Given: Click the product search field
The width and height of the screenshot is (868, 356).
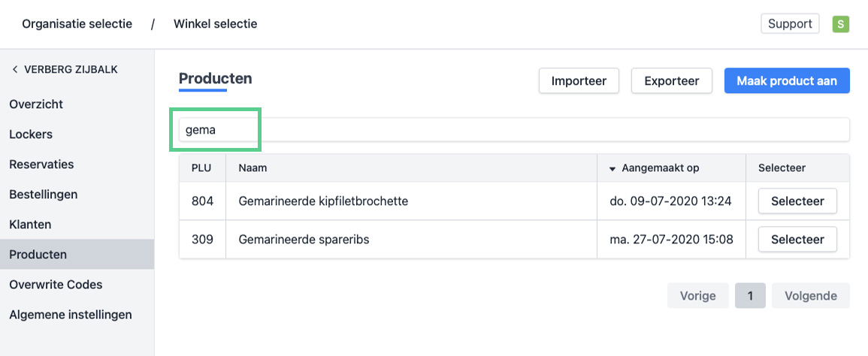Looking at the screenshot, I should [514, 129].
